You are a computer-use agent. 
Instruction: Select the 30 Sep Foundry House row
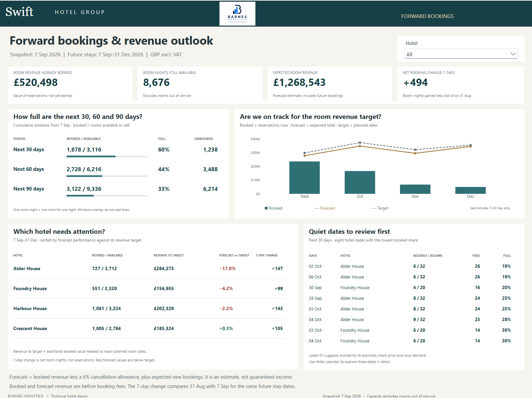[410, 287]
